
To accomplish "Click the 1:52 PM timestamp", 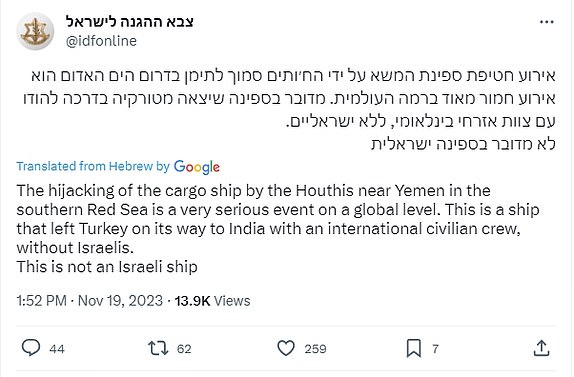I will (x=41, y=301).
